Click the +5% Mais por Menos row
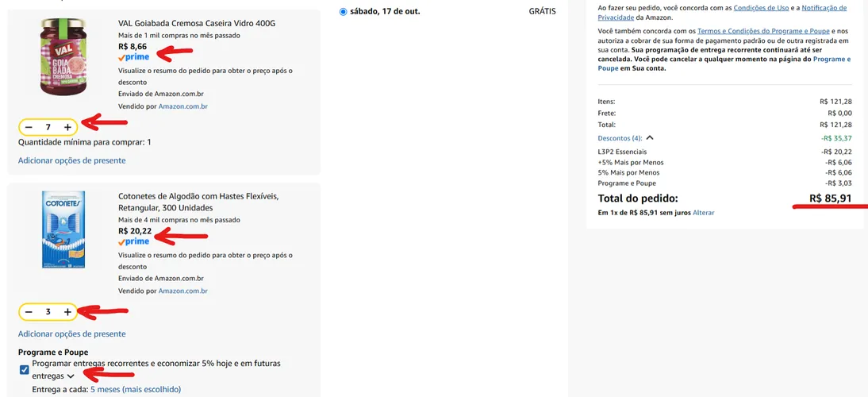Screen dimensions: 868x397 (724, 162)
